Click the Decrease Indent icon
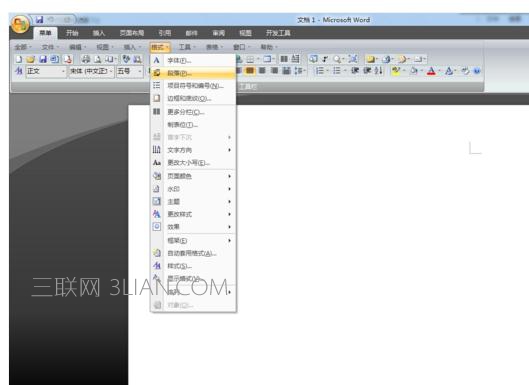529x385 pixels. click(x=355, y=71)
